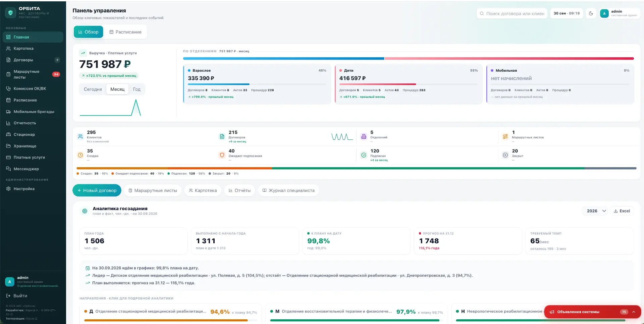644x324 pixels.
Task: Click the Orbita shield logo icon
Action: tap(10, 13)
